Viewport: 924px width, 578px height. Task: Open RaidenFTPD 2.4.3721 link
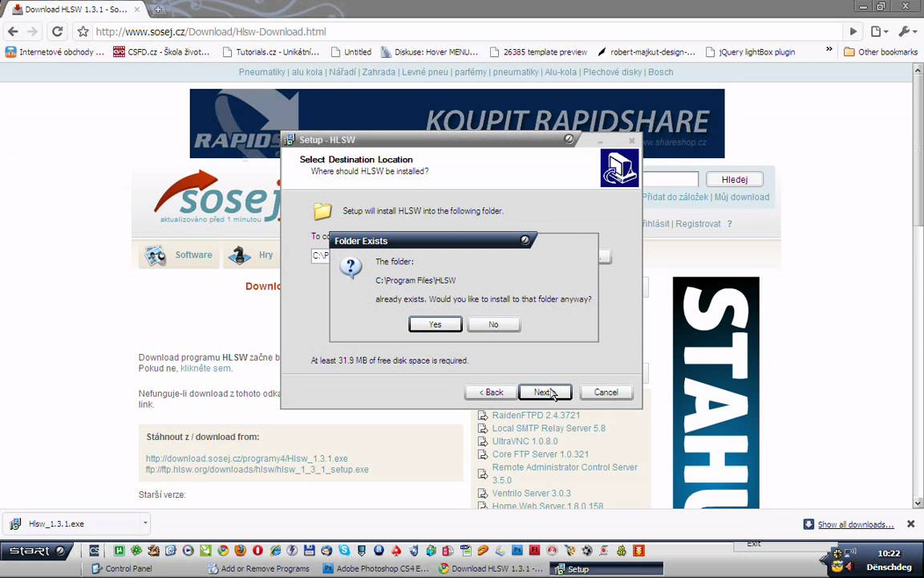[x=536, y=415]
